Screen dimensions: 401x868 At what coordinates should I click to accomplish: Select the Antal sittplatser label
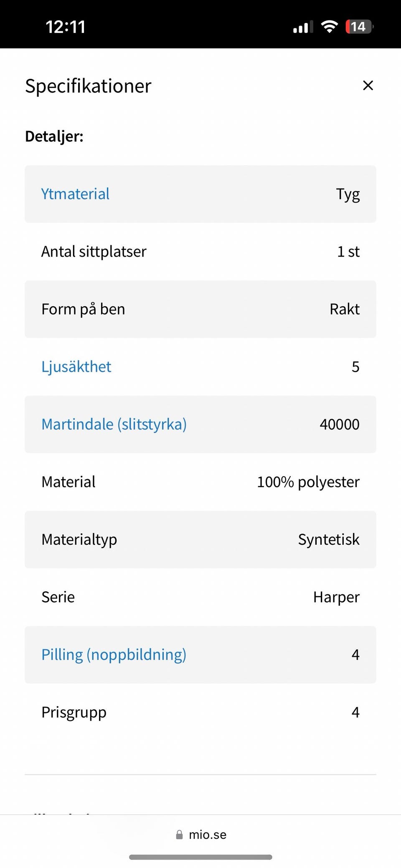click(94, 252)
